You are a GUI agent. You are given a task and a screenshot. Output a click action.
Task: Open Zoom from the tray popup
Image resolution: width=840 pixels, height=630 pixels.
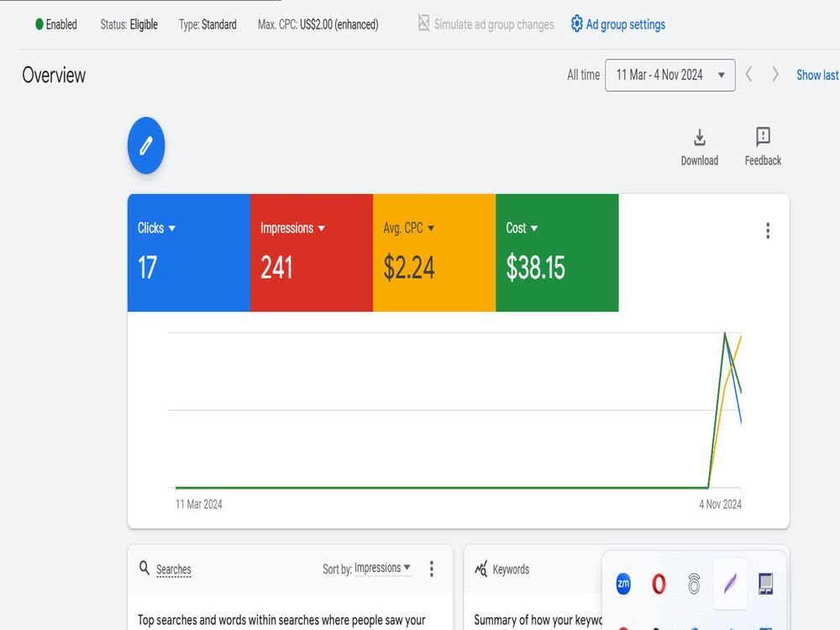coord(623,584)
